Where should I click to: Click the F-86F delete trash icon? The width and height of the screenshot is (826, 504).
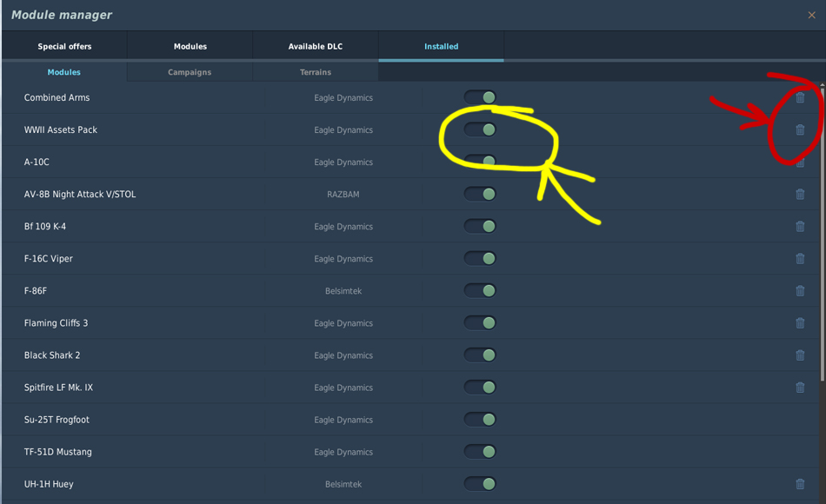(x=800, y=291)
